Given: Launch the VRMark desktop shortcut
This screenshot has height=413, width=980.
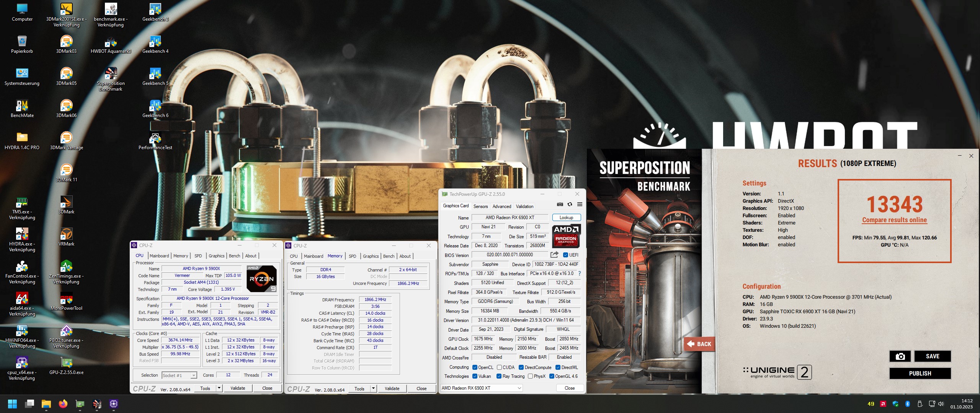Looking at the screenshot, I should tap(66, 237).
